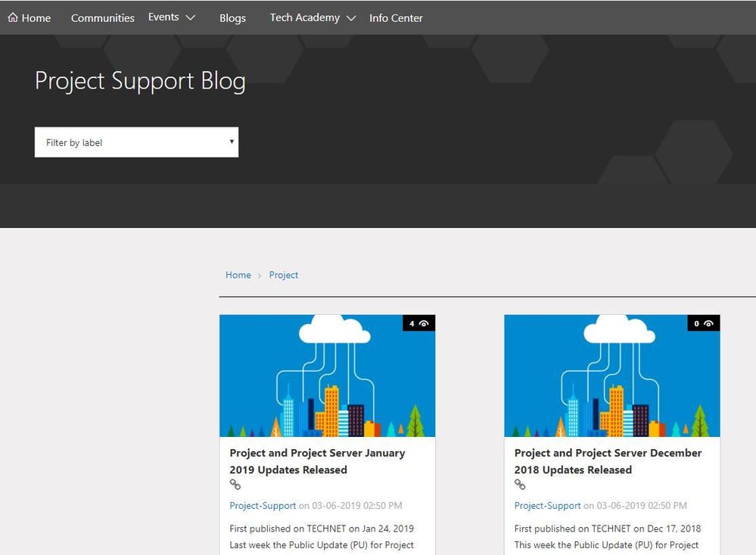
Task: Click text 'This week the Public Update (PU) for Project'
Action: point(606,545)
